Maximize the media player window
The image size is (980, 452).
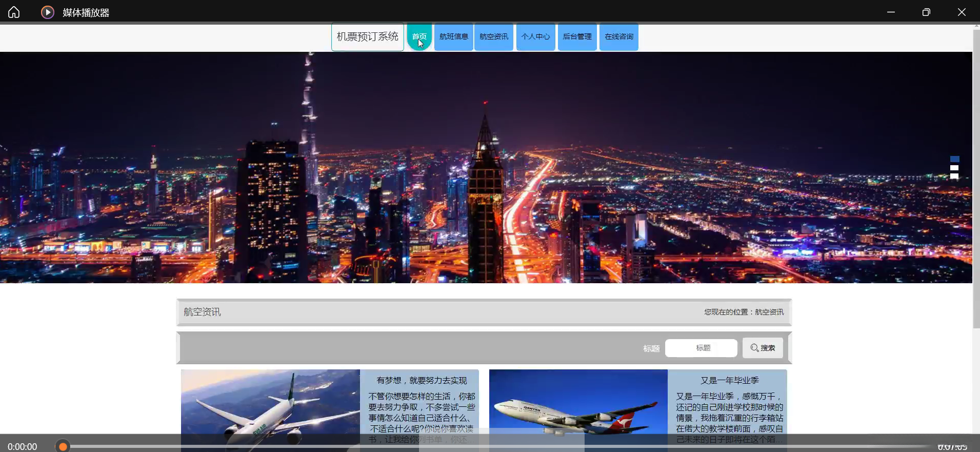pyautogui.click(x=926, y=12)
